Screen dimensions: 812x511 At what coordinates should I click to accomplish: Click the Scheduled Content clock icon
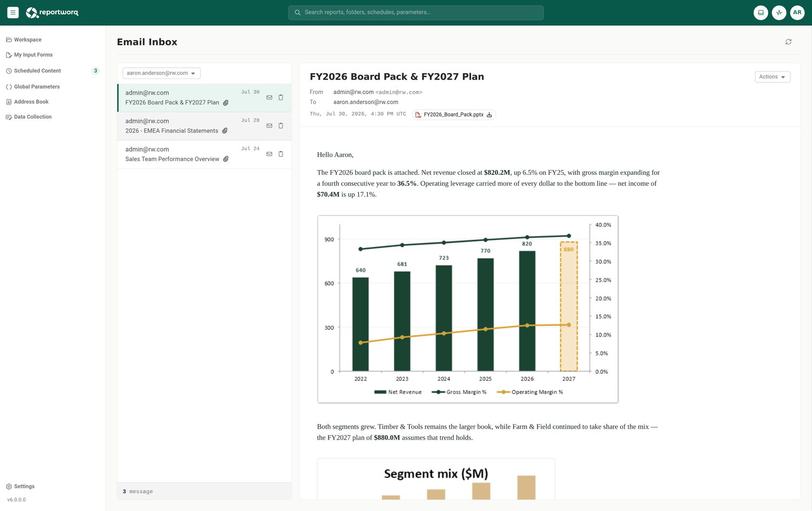click(x=9, y=71)
